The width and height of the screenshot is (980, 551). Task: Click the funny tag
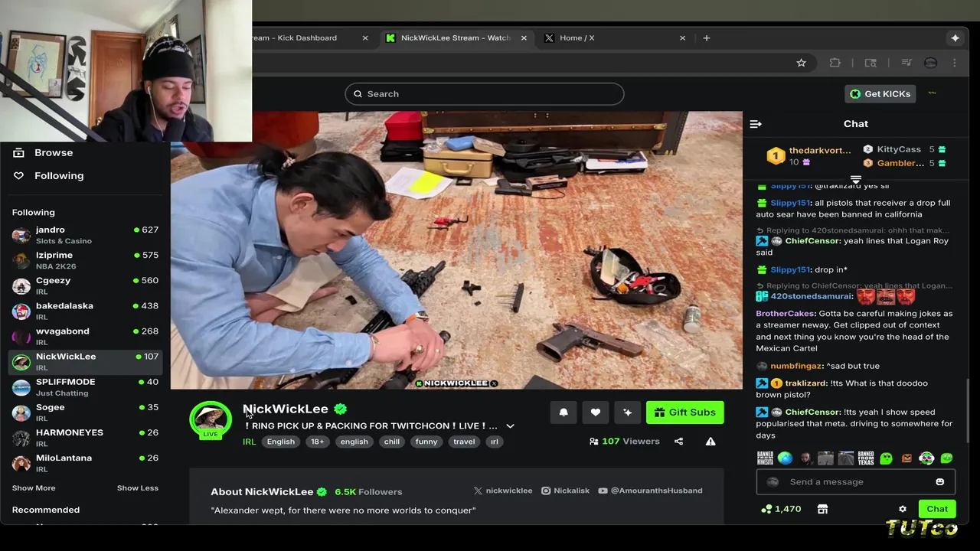point(426,442)
